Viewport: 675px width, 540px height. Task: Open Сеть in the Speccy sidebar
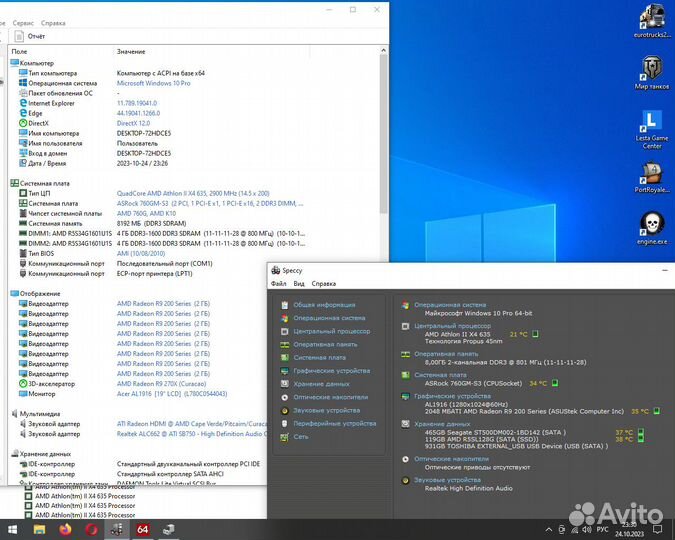click(300, 437)
